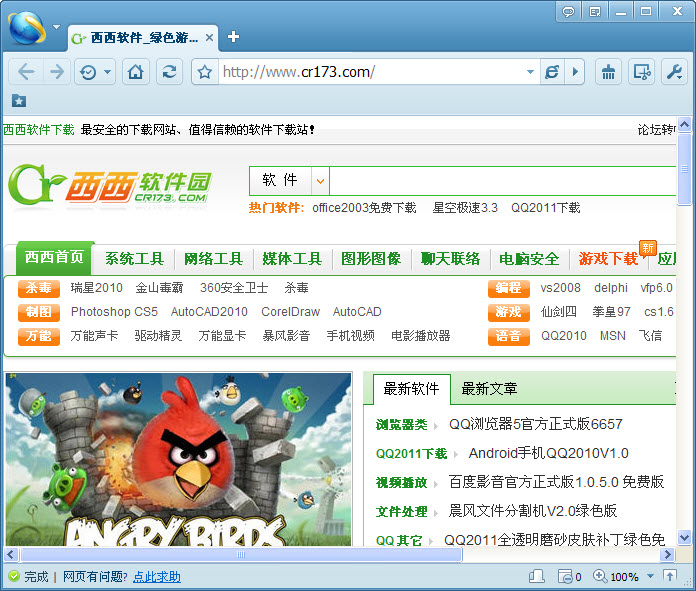The image size is (696, 591).
Task: Select the 聊天联络 navigation tab
Action: click(x=450, y=259)
